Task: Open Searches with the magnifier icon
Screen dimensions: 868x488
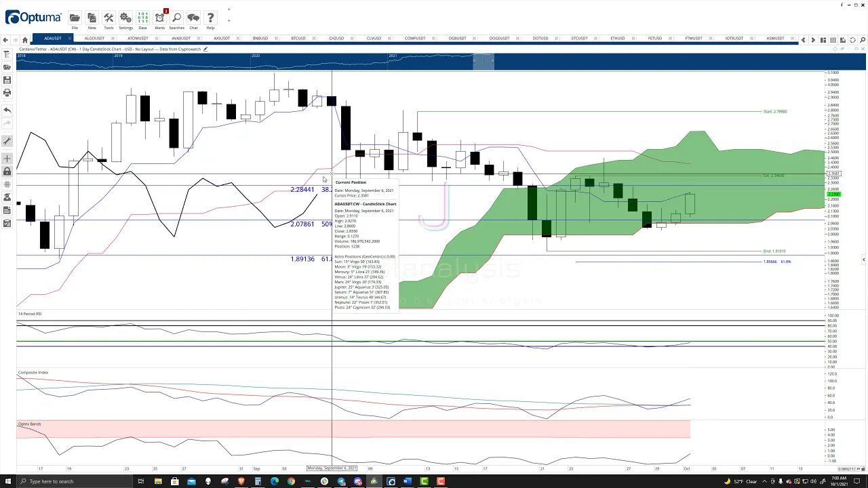Action: [176, 18]
